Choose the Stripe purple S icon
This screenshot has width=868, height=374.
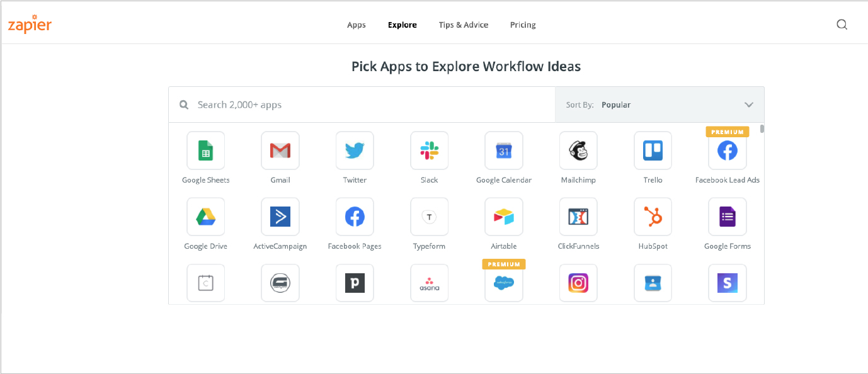point(728,283)
